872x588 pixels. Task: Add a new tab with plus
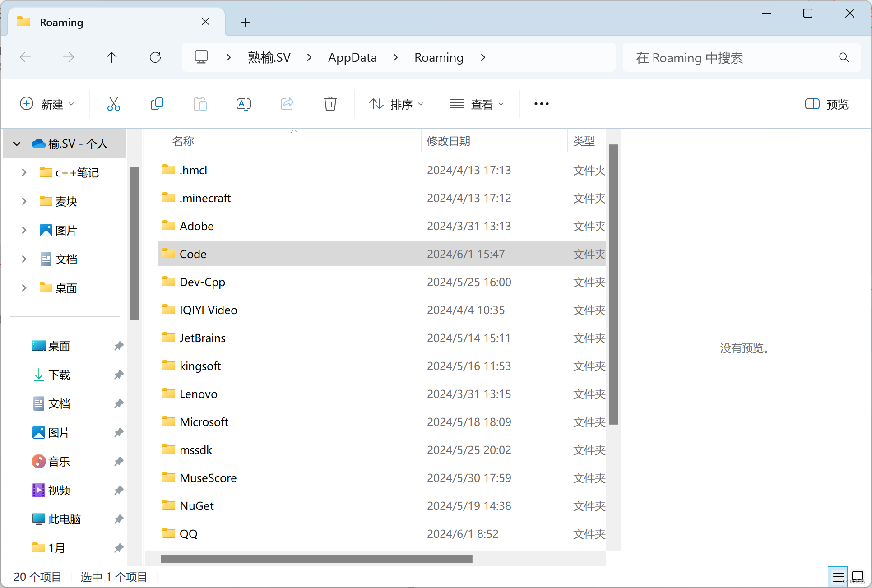point(245,22)
